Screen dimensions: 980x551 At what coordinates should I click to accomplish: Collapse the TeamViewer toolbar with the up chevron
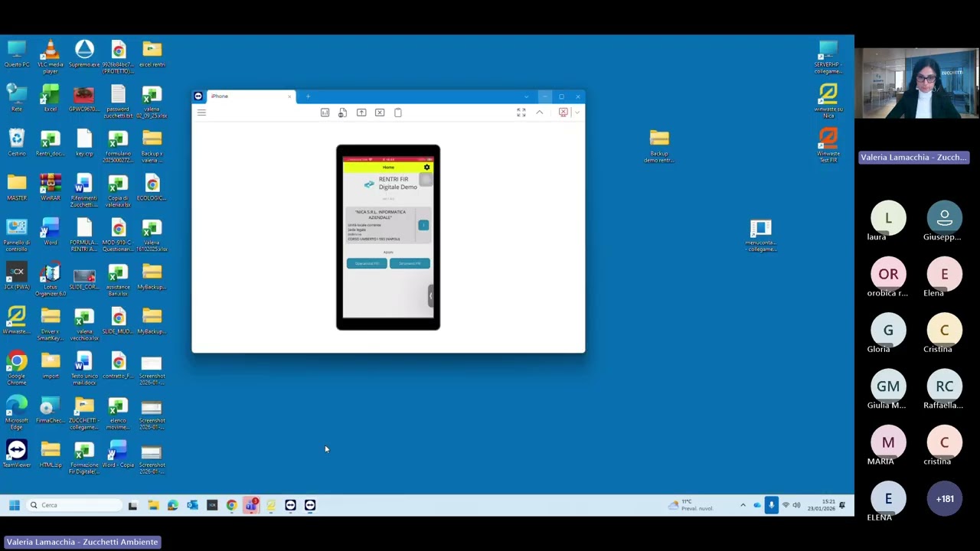(x=540, y=112)
